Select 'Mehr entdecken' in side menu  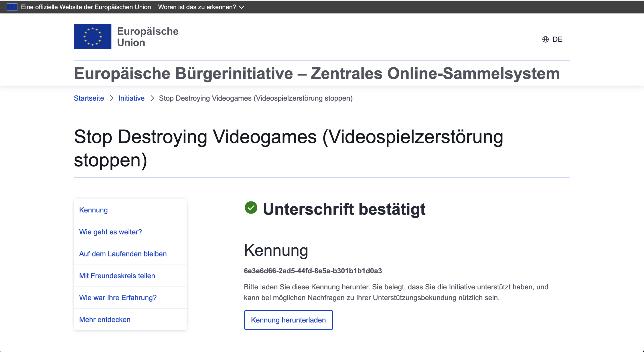click(105, 319)
